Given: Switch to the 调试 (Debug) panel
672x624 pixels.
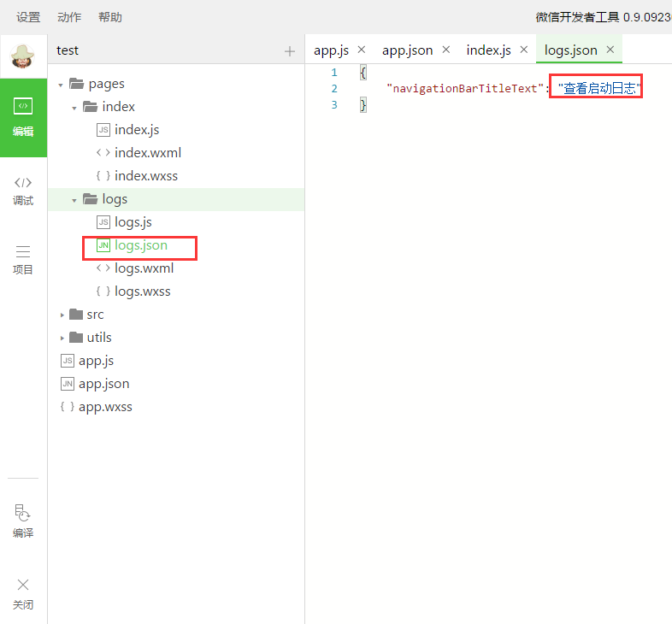Looking at the screenshot, I should [23, 190].
